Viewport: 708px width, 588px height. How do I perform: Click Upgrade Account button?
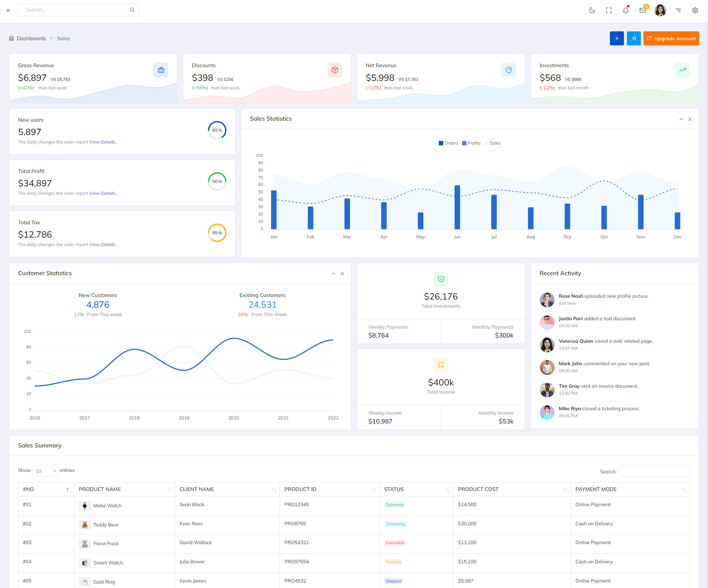coord(671,38)
